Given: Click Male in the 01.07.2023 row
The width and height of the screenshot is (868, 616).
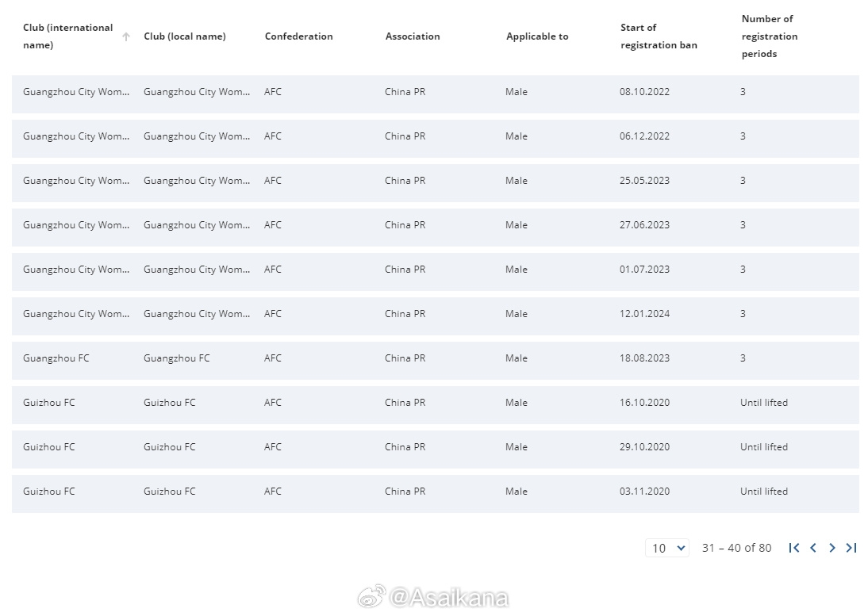Looking at the screenshot, I should [x=517, y=270].
